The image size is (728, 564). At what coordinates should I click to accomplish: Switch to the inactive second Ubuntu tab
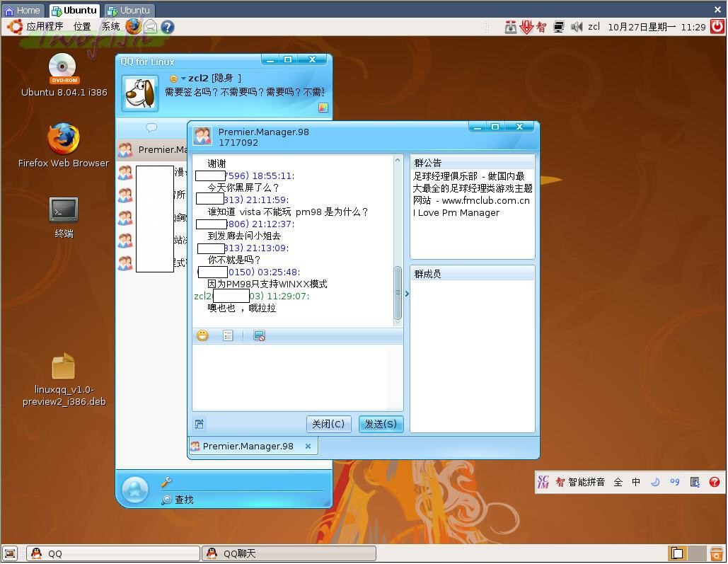tap(129, 10)
